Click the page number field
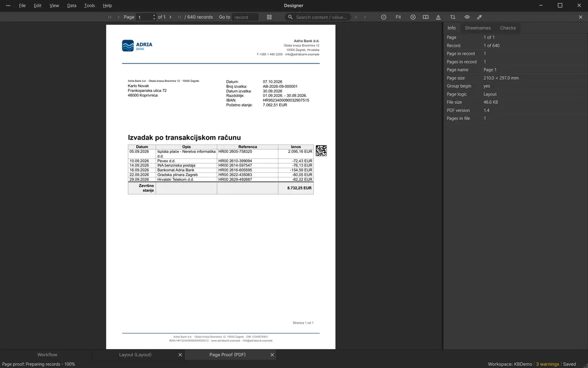 click(144, 17)
